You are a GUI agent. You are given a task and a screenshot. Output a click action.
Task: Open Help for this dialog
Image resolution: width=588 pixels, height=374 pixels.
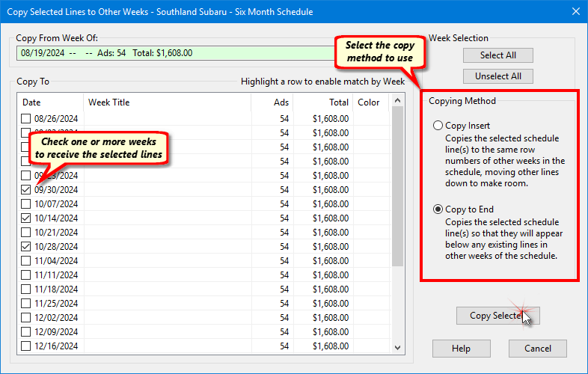462,349
